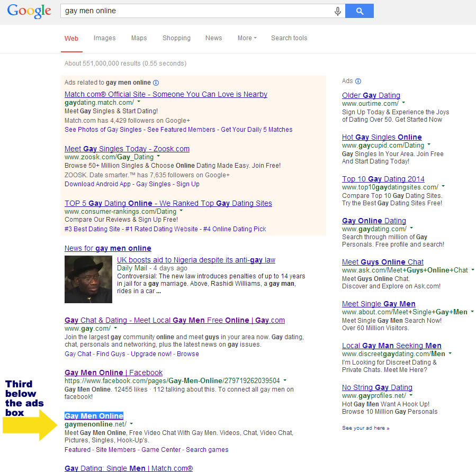Viewport: 476px width, 472px height.
Task: Click 'Browse' sitelink under Gay.com
Action: pyautogui.click(x=188, y=354)
